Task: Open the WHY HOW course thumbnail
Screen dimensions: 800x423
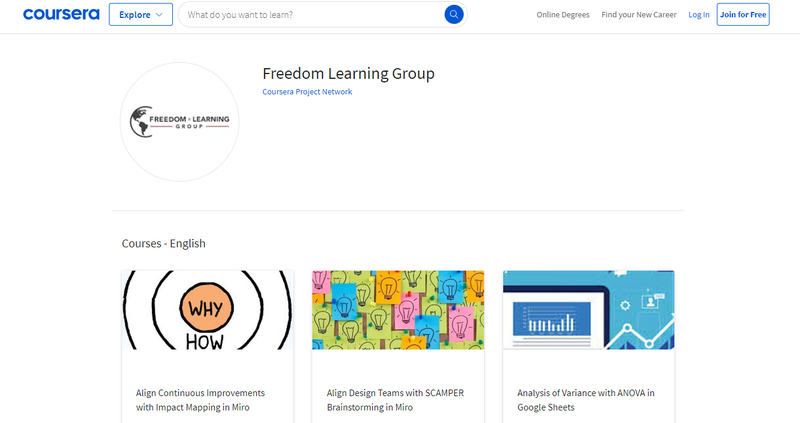Action: (207, 309)
